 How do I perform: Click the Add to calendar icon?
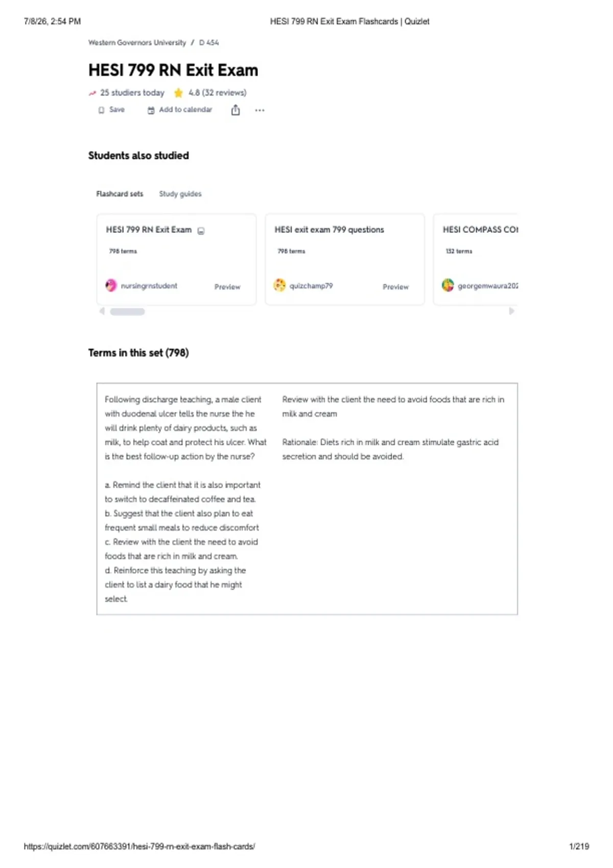[x=151, y=110]
